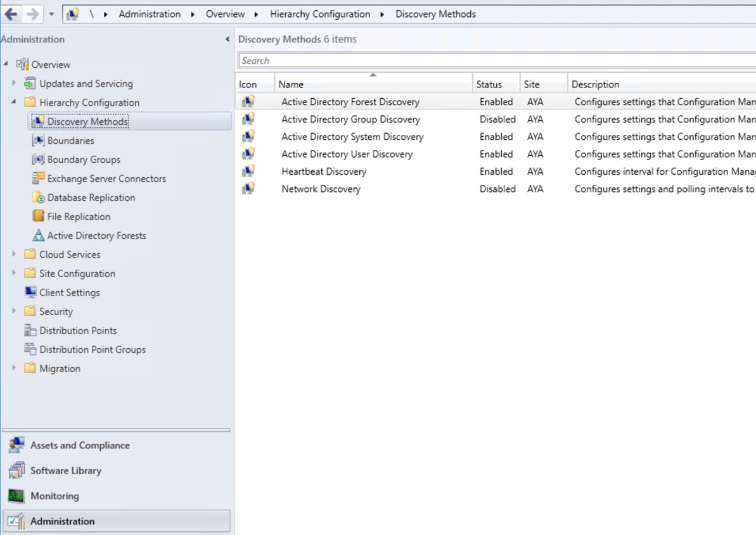The image size is (756, 535).
Task: Click the Active Directory Forest Discovery row icon
Action: tap(248, 101)
